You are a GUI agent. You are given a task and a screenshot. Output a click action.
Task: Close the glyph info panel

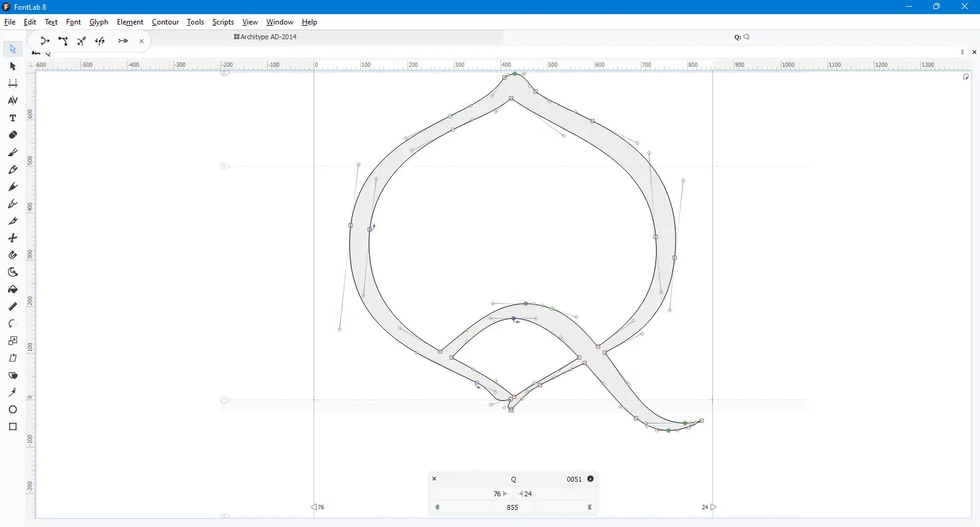[434, 479]
